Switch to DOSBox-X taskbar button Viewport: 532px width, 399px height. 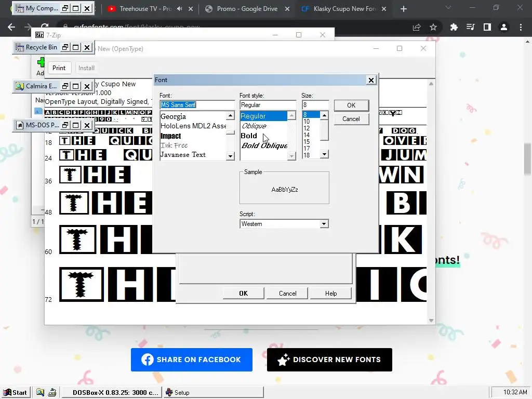pos(111,393)
